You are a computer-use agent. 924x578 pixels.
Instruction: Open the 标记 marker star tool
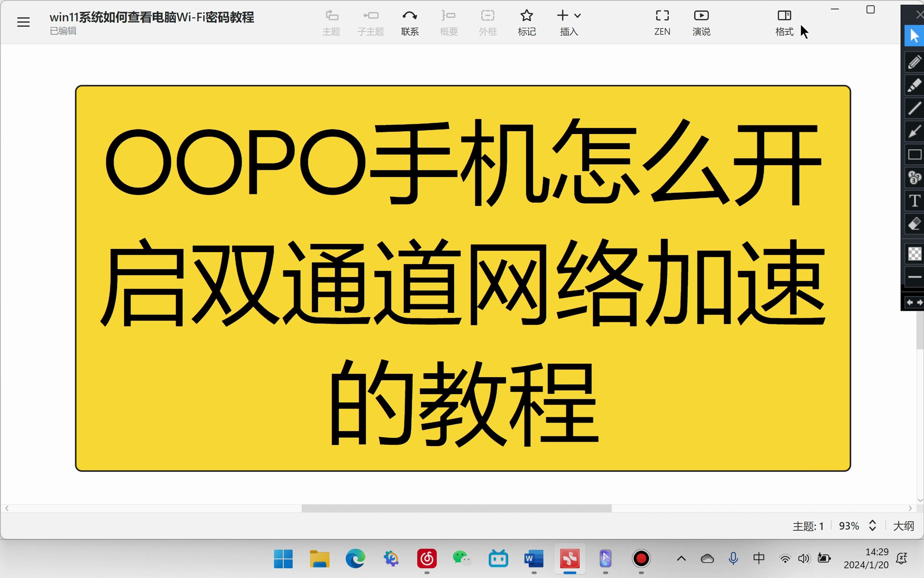(x=526, y=23)
